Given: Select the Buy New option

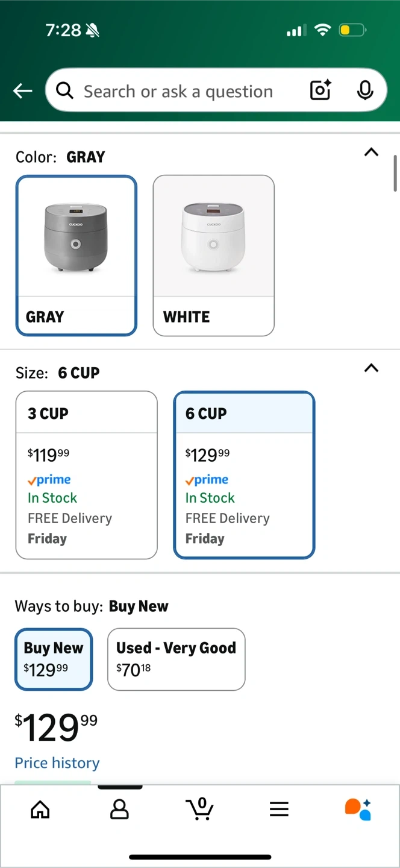Looking at the screenshot, I should [54, 659].
